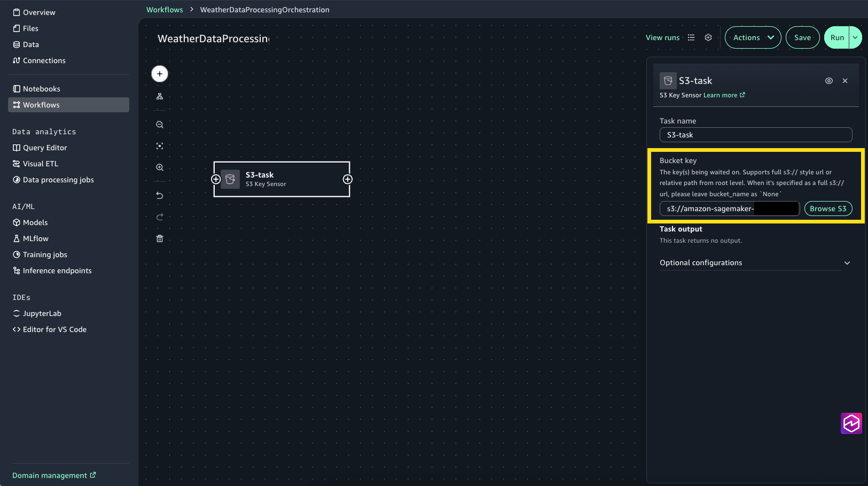Screen dimensions: 868x486
Task: Undo the last canvas action
Action: (160, 196)
